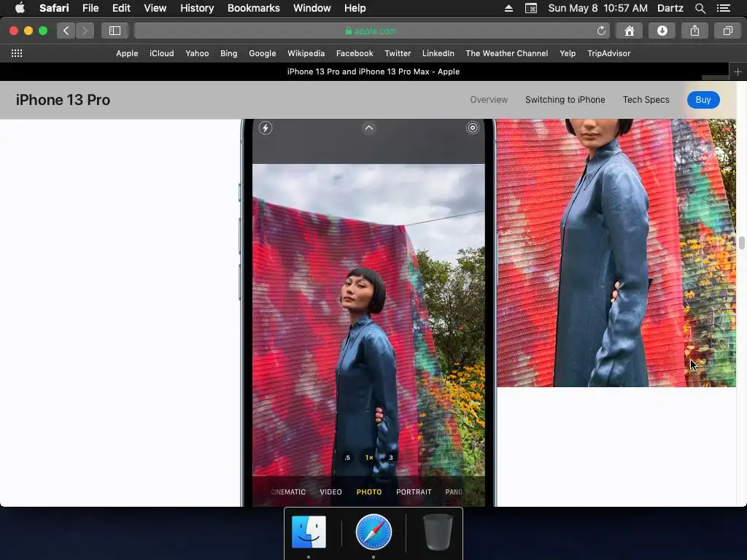This screenshot has height=560, width=747.
Task: Open the Yahoo bookmark
Action: (x=197, y=53)
